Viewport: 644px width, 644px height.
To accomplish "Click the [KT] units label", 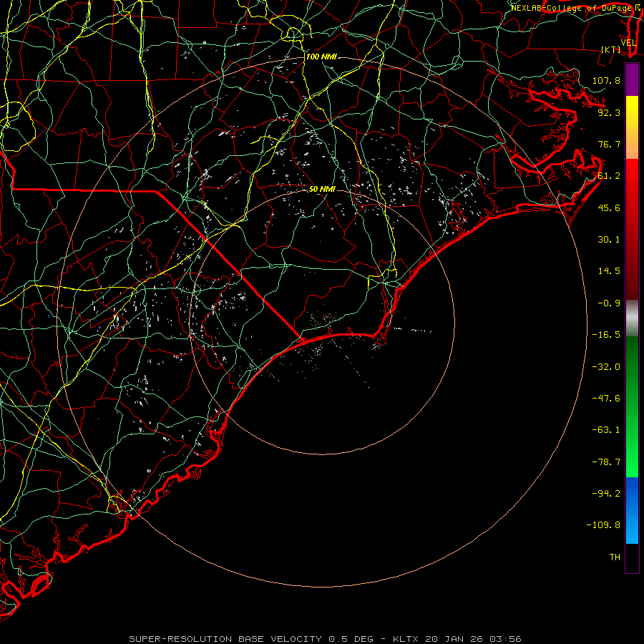I will point(611,49).
